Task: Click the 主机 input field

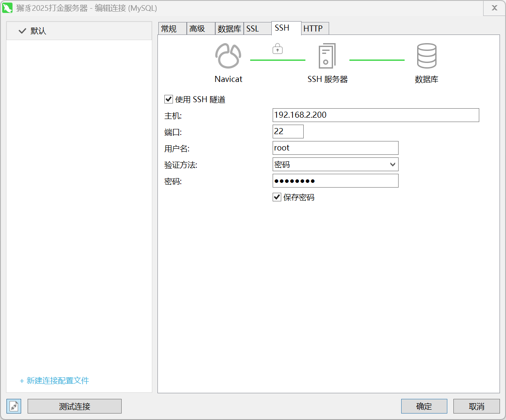Action: coord(375,115)
